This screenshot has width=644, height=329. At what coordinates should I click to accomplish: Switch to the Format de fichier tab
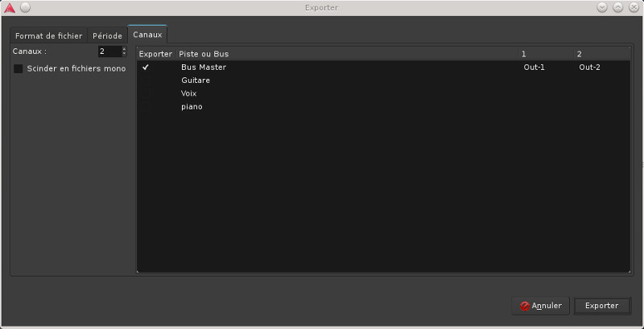pyautogui.click(x=48, y=36)
